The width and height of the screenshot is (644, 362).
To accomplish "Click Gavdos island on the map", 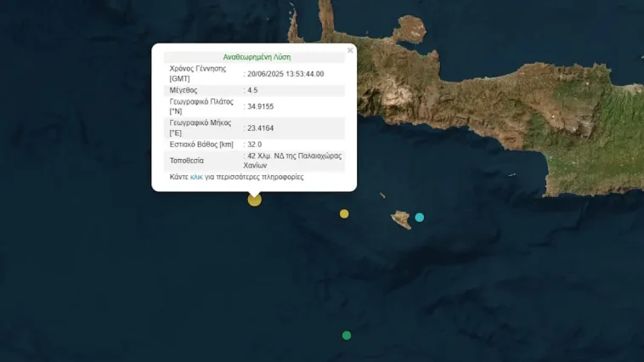I will click(400, 219).
